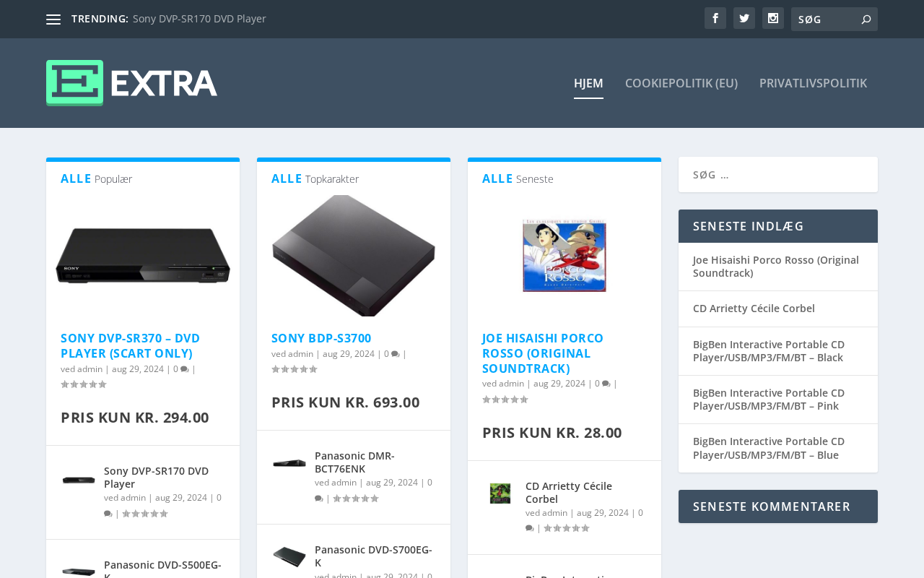The image size is (924, 578).
Task: Click the BigBen Portable CD Player Pink link
Action: pos(769,400)
